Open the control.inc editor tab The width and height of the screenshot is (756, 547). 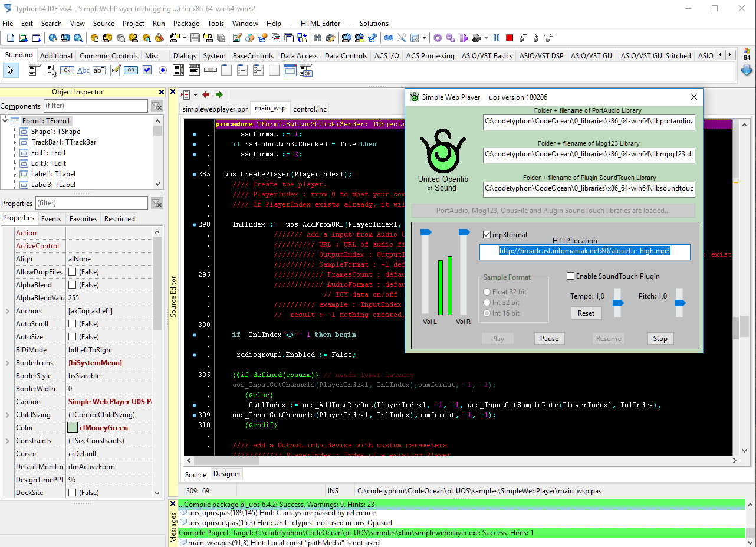pos(310,109)
